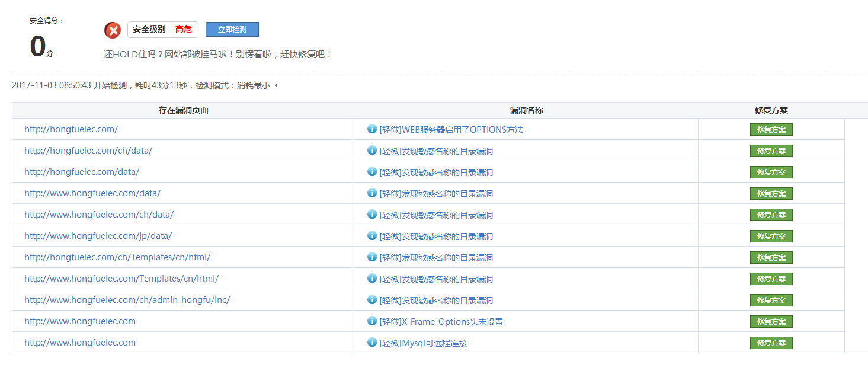Image resolution: width=868 pixels, height=374 pixels.
Task: Open 修复方案 for the WEB服务器启用了OPTIONS方法 row
Action: (x=771, y=130)
